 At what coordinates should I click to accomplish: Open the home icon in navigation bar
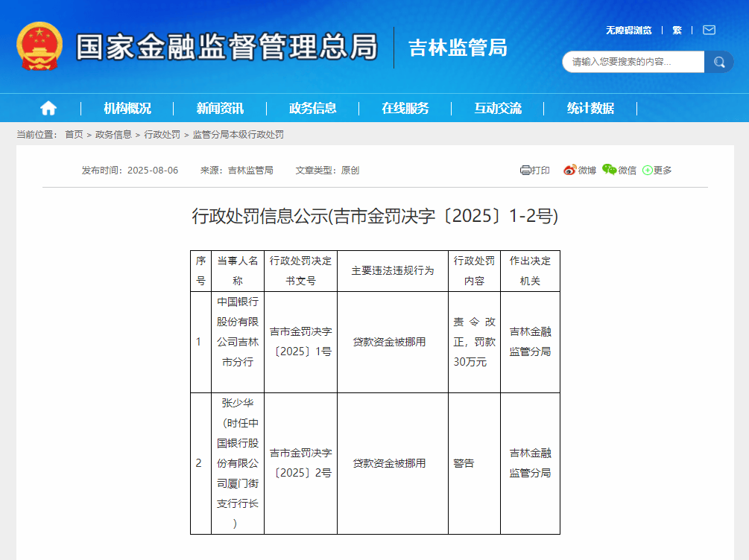coord(48,109)
